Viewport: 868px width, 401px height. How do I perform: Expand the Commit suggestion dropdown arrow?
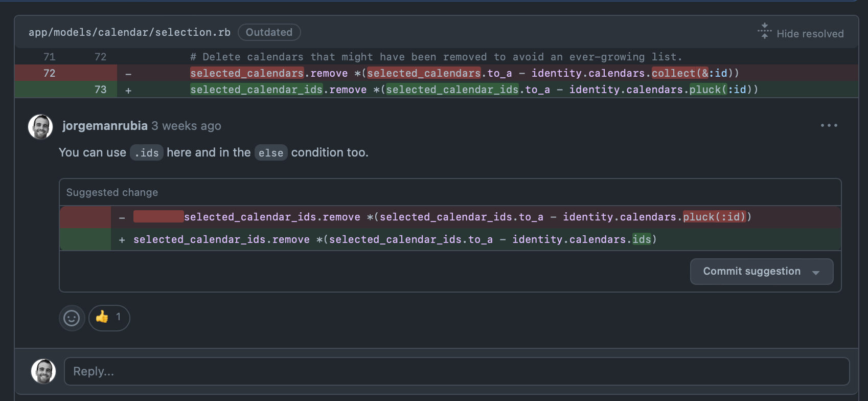pos(816,272)
